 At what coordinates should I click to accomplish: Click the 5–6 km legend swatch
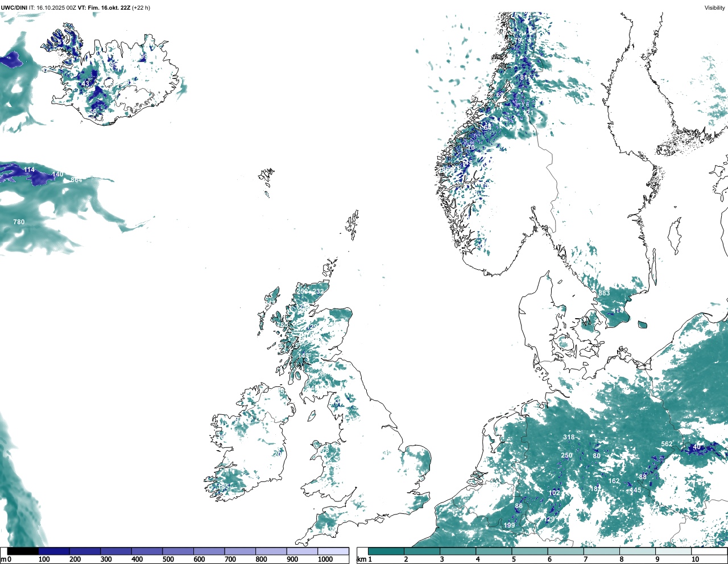[530, 551]
